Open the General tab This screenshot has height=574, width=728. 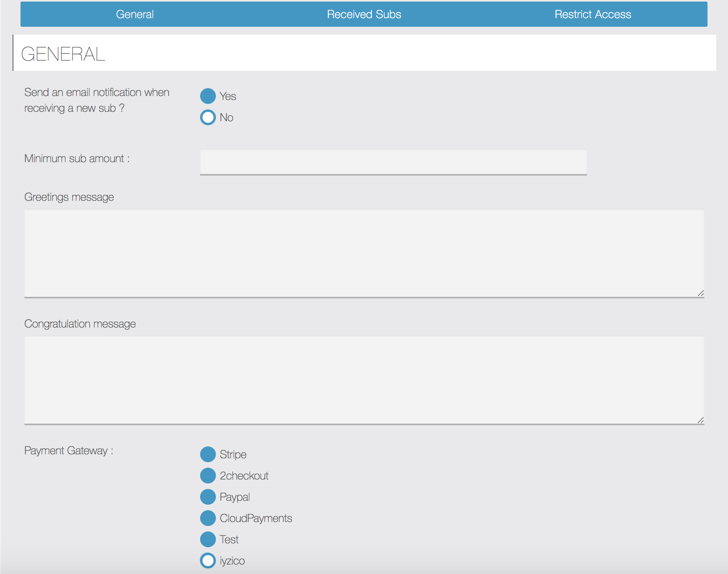pos(135,14)
